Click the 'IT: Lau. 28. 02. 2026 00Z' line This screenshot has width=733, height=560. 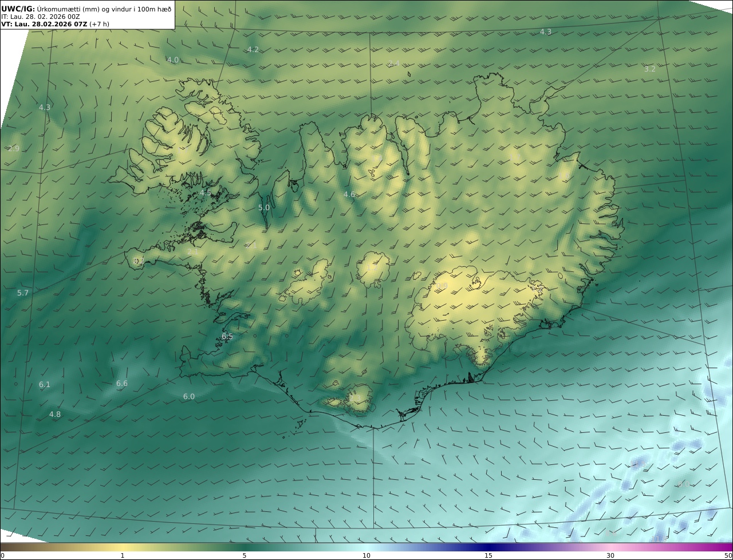coord(40,17)
